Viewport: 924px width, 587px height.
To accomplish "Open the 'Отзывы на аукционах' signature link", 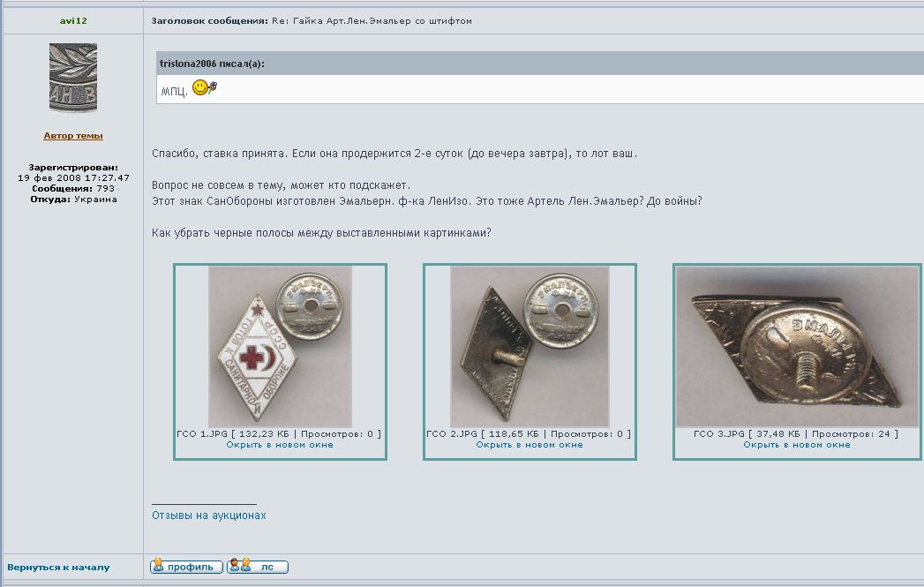I will point(209,516).
